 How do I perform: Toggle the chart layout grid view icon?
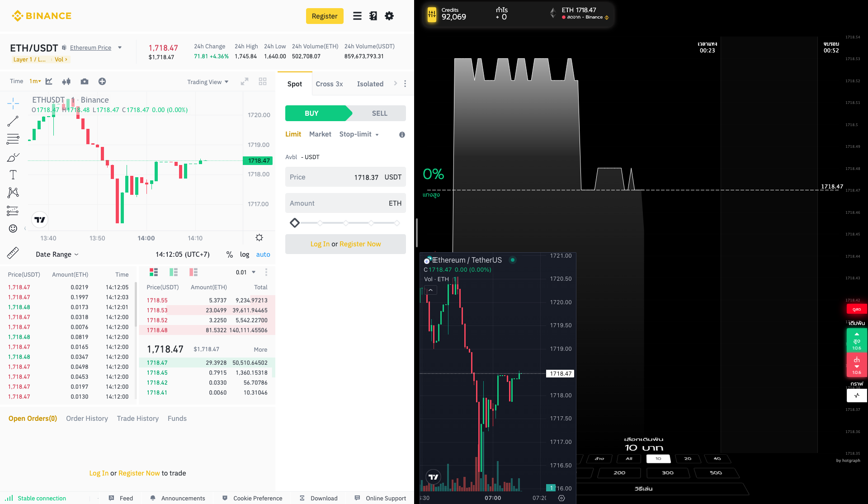pyautogui.click(x=262, y=81)
